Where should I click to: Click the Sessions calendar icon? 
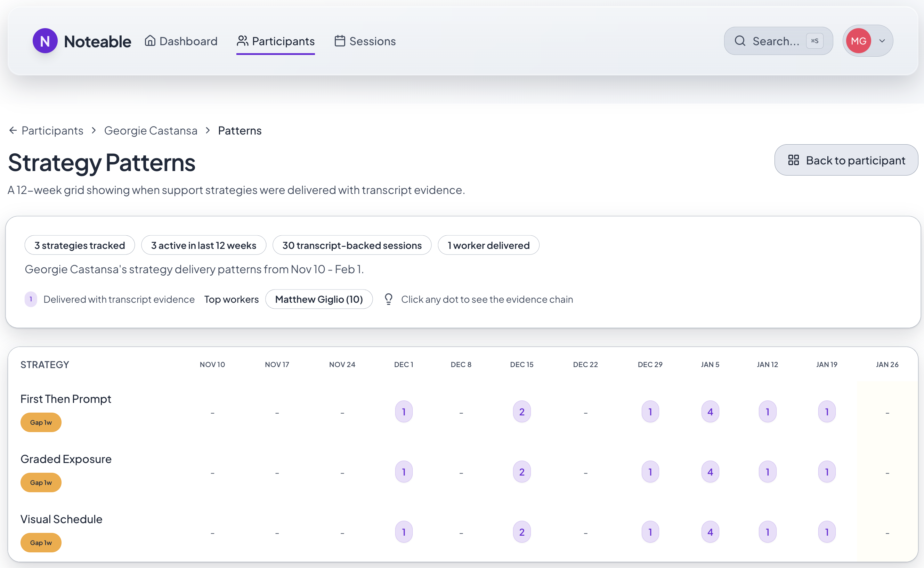pyautogui.click(x=340, y=41)
